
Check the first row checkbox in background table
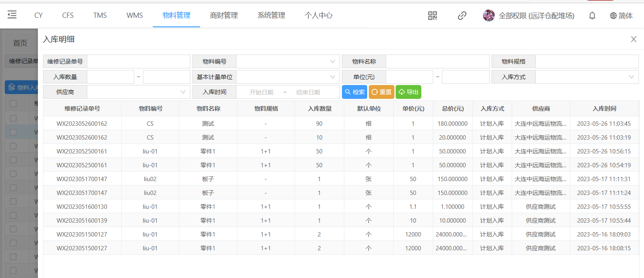click(x=13, y=118)
